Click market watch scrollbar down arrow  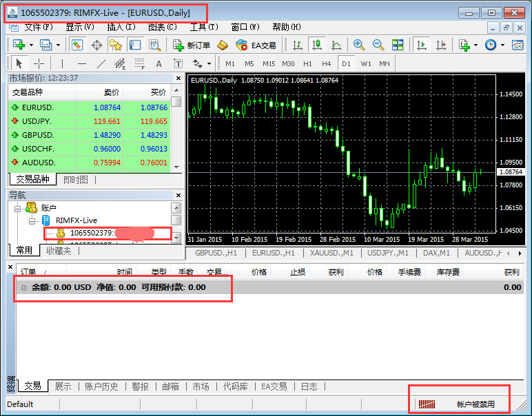176,167
